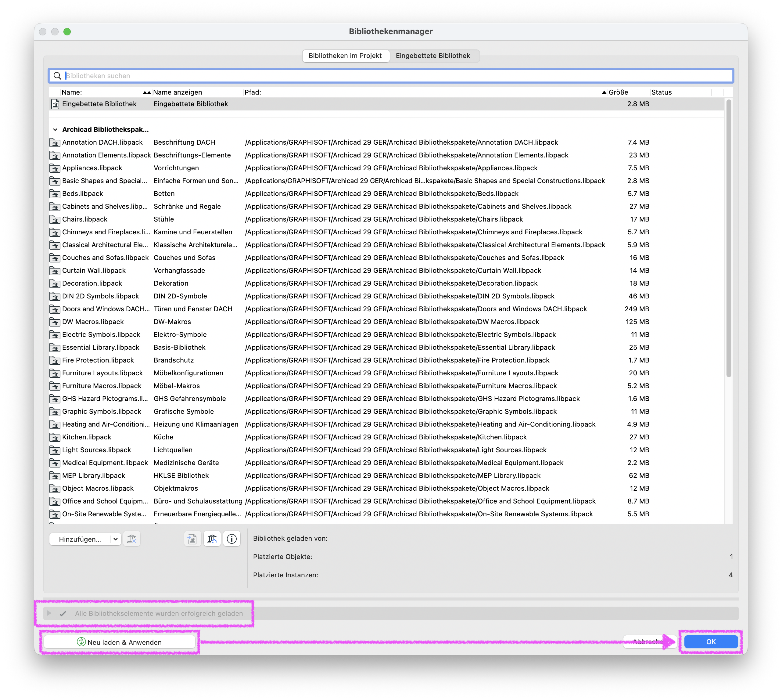
Task: Click the embed library file icon
Action: click(192, 539)
